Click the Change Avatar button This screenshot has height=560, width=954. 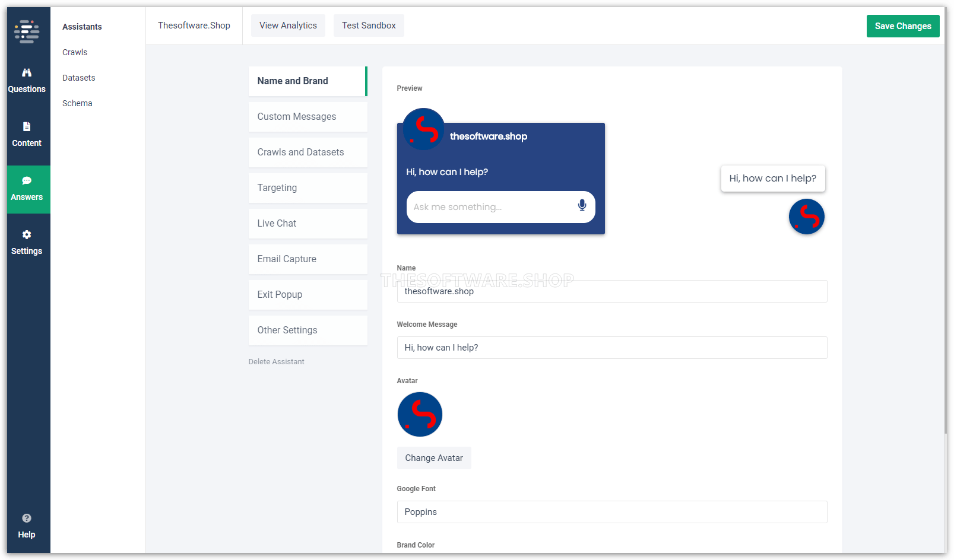433,458
